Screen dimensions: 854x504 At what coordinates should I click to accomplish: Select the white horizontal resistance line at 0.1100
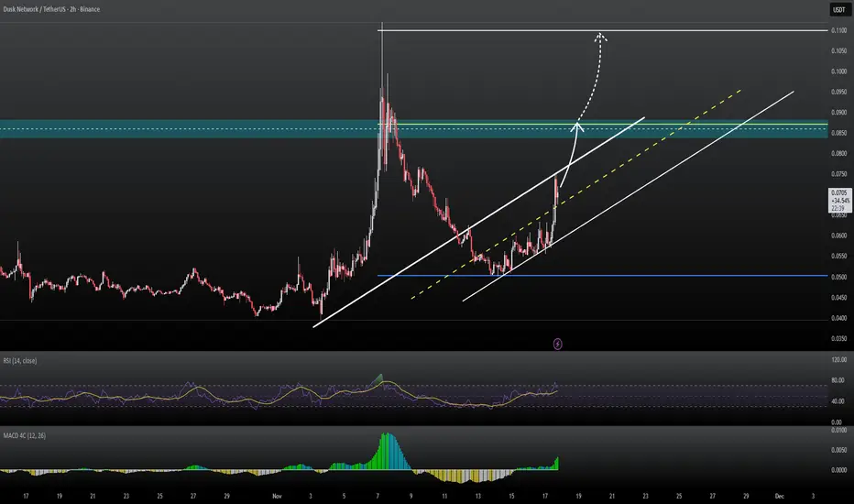602,30
